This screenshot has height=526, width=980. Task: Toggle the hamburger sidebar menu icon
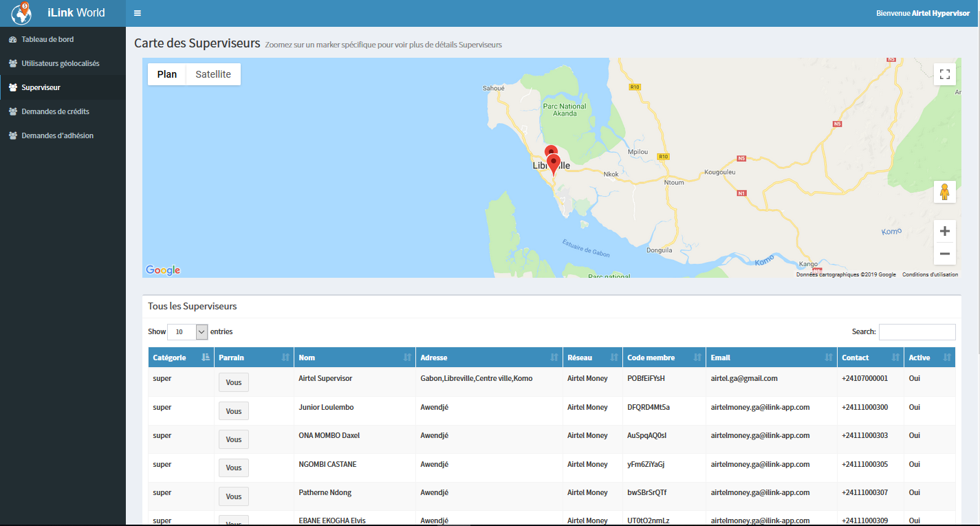pyautogui.click(x=138, y=13)
